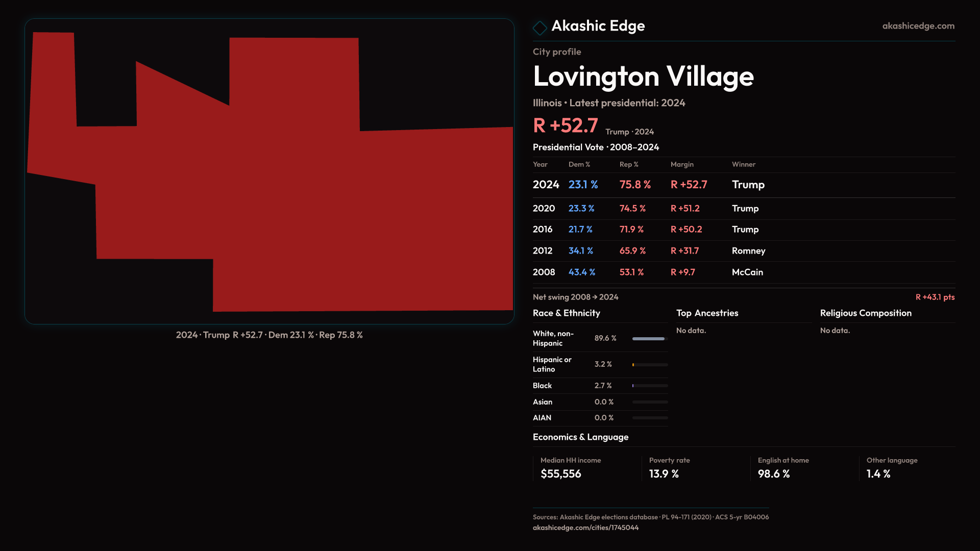Click the Hispanic or Latino percentage bar
The width and height of the screenshot is (980, 551).
click(649, 365)
